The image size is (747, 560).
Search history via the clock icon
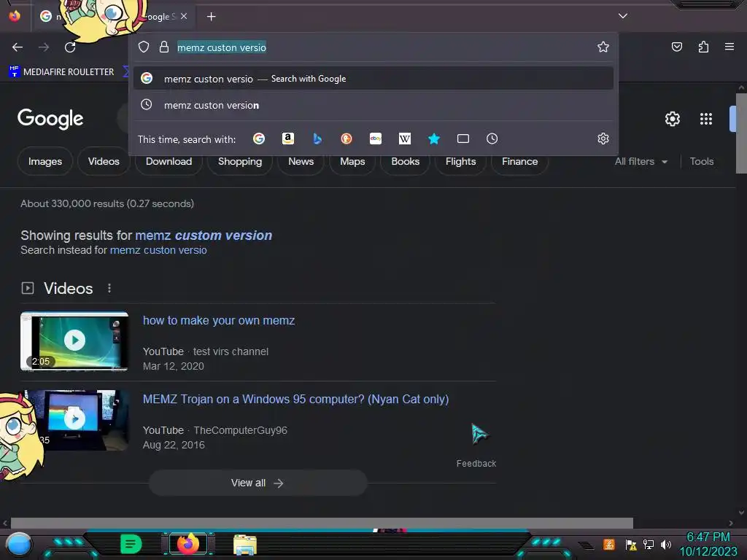tap(492, 139)
